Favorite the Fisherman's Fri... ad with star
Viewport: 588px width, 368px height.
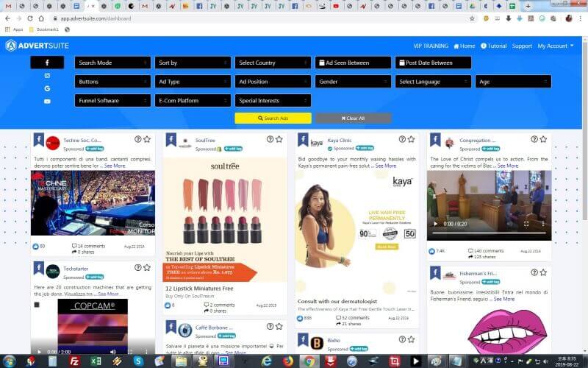[543, 272]
